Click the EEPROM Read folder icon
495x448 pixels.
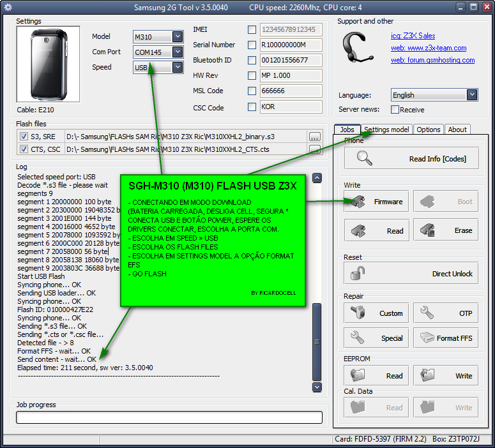[358, 375]
